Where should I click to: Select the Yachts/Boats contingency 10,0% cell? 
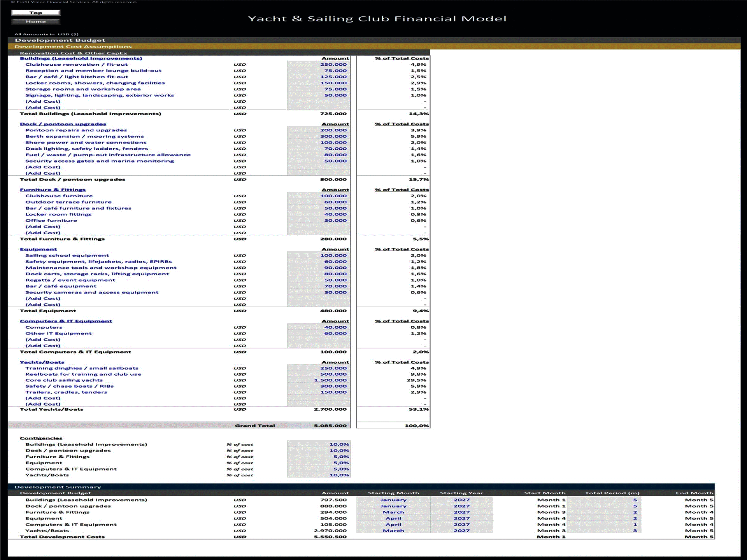[319, 475]
